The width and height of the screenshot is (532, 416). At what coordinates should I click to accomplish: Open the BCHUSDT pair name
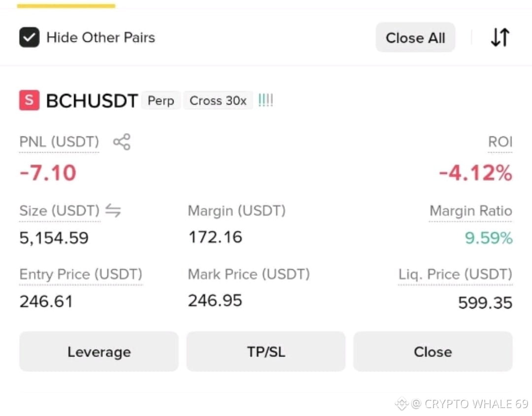[x=92, y=101]
